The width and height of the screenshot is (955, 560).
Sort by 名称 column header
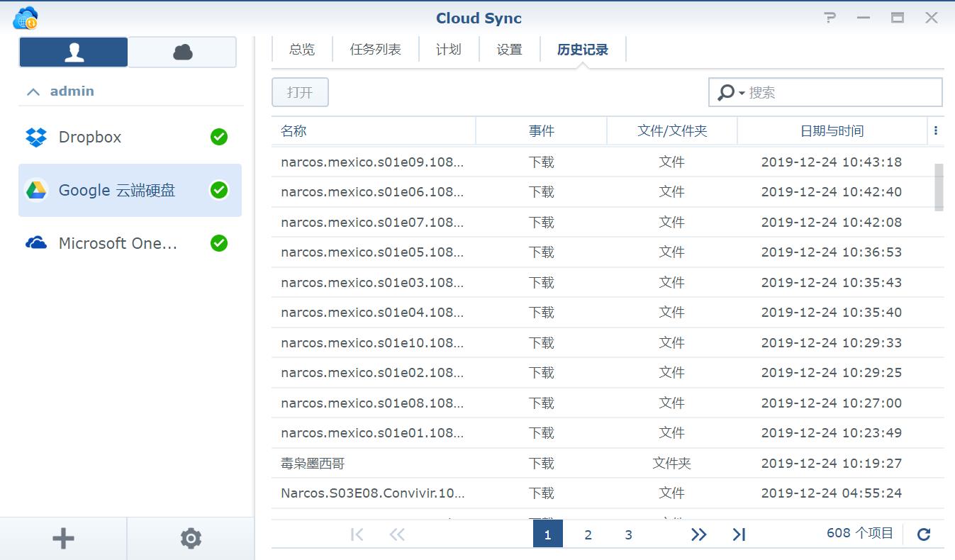coord(374,131)
